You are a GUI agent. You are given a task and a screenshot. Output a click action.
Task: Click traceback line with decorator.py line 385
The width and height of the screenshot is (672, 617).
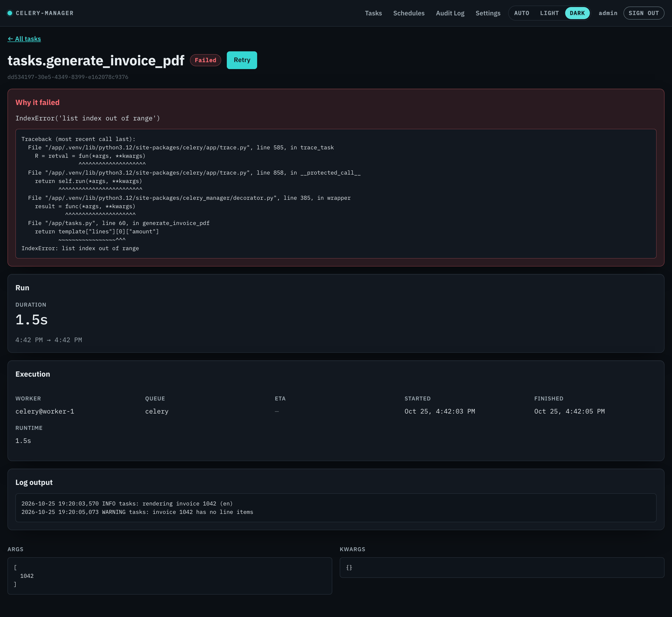189,198
